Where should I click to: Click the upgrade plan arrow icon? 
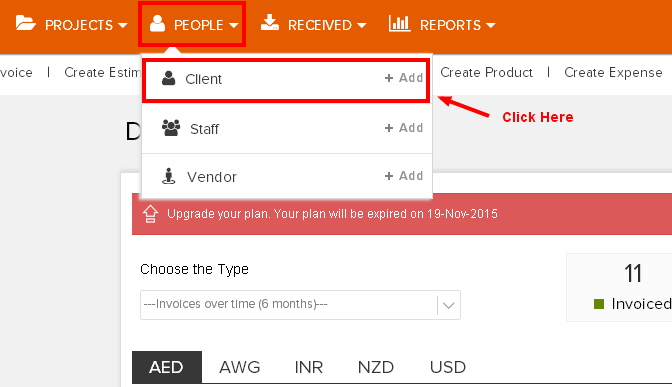point(150,214)
